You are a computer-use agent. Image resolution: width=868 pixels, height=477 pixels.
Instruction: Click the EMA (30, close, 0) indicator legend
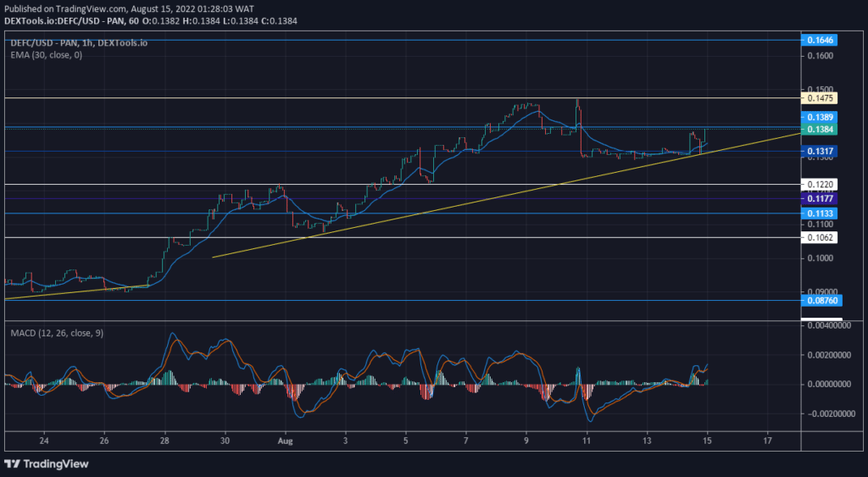47,55
